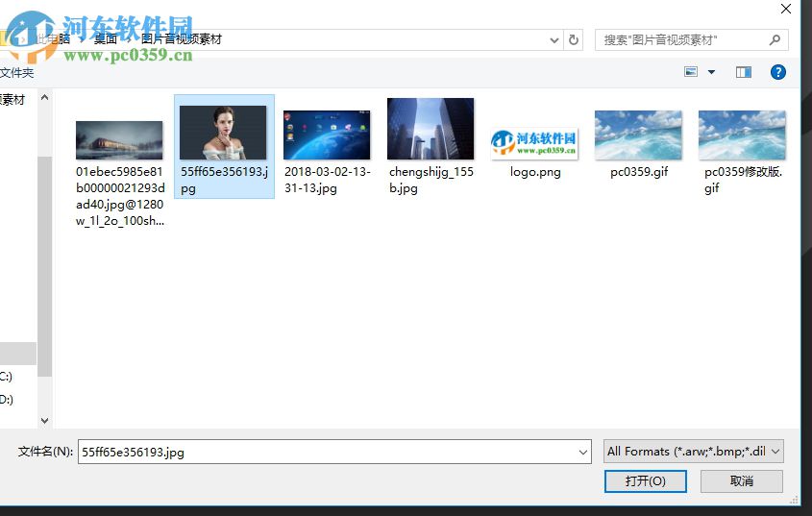Click the 桌面 breadcrumb in address bar
The height and width of the screenshot is (516, 812).
tap(106, 39)
